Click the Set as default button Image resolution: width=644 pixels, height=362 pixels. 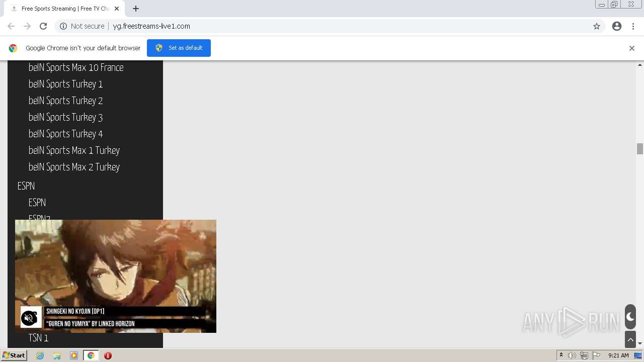tap(179, 48)
